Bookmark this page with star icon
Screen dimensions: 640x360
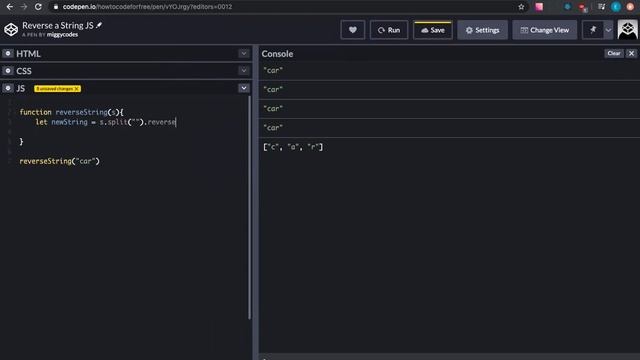pyautogui.click(x=521, y=7)
